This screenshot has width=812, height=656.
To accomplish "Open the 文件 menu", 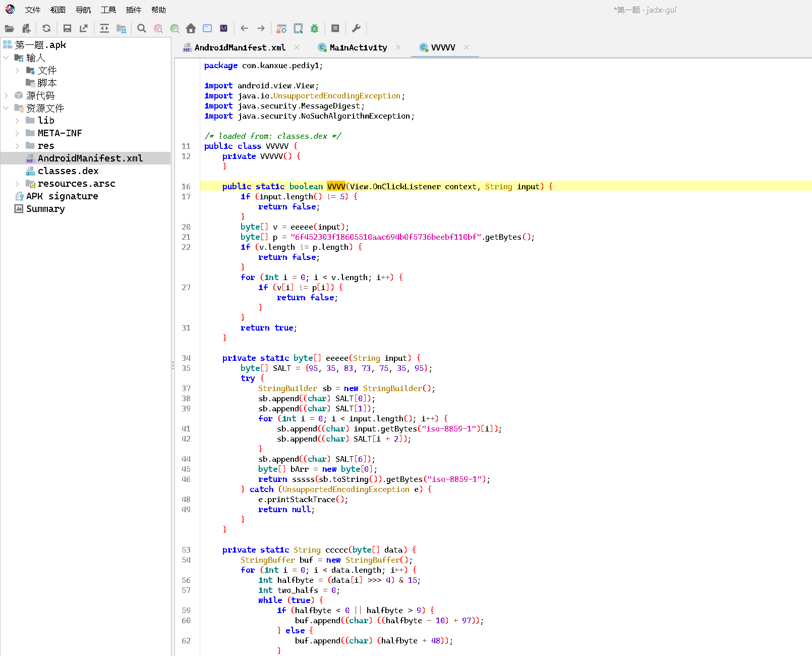I will (33, 10).
